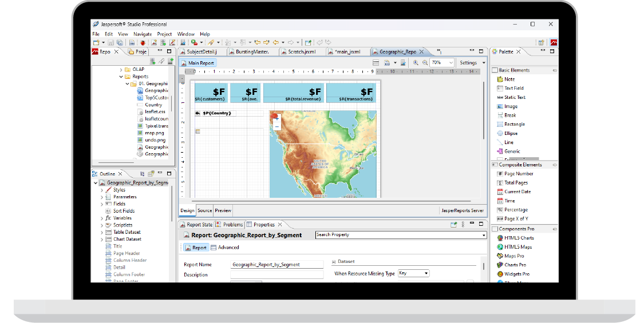Open the File menu

coord(96,34)
